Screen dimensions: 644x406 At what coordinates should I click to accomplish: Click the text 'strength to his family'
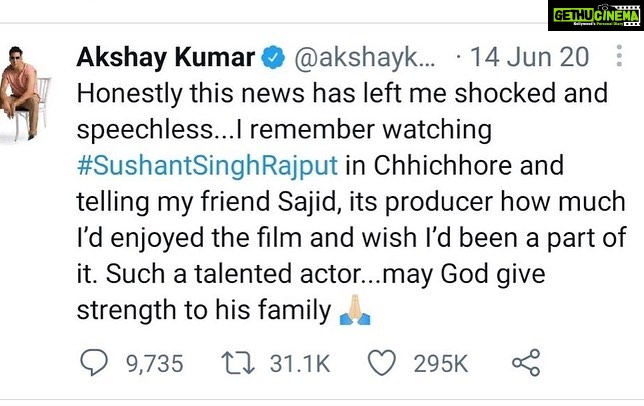[204, 310]
